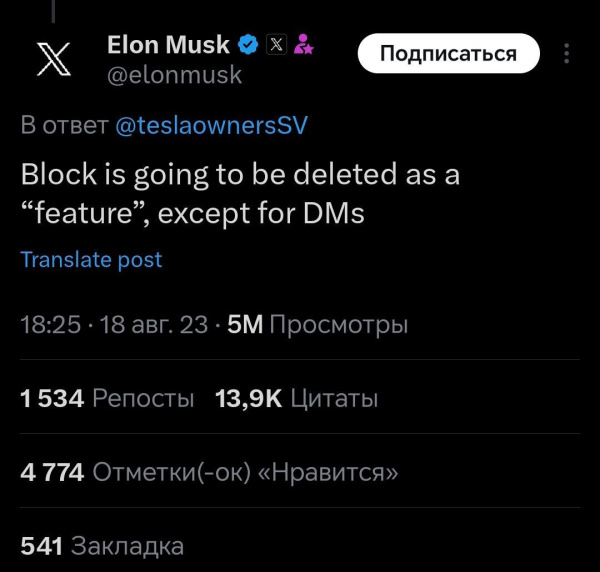Open the three-dot more options menu
The image size is (600, 572).
pos(568,54)
